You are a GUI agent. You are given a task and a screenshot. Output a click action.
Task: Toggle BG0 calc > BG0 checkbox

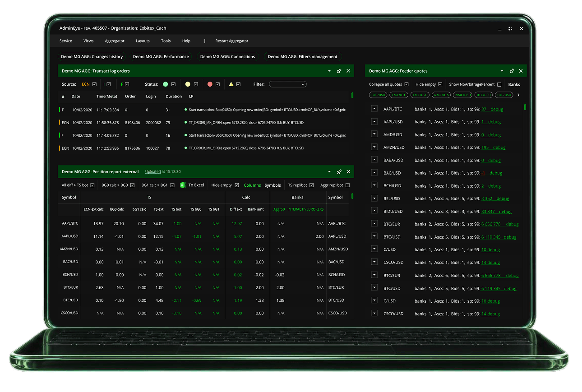pos(132,185)
